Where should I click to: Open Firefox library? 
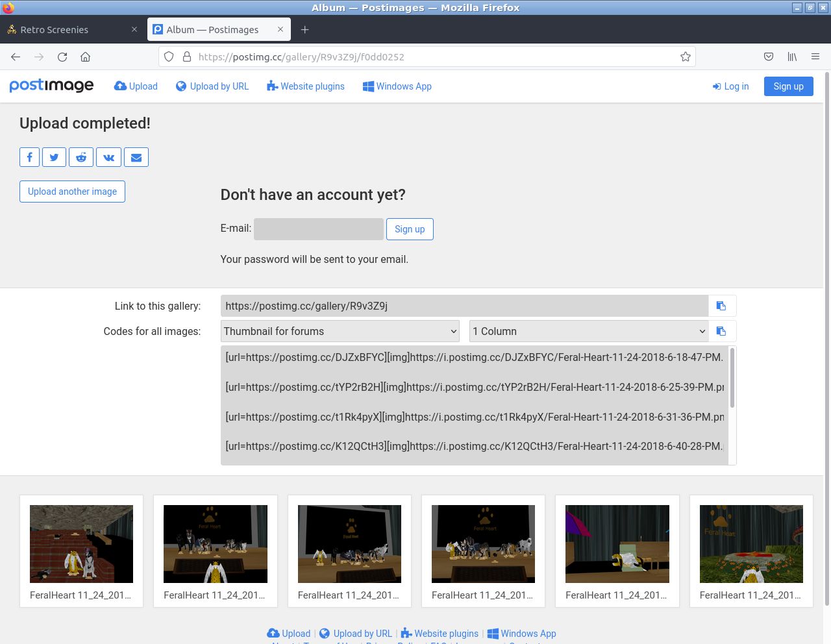tap(792, 57)
